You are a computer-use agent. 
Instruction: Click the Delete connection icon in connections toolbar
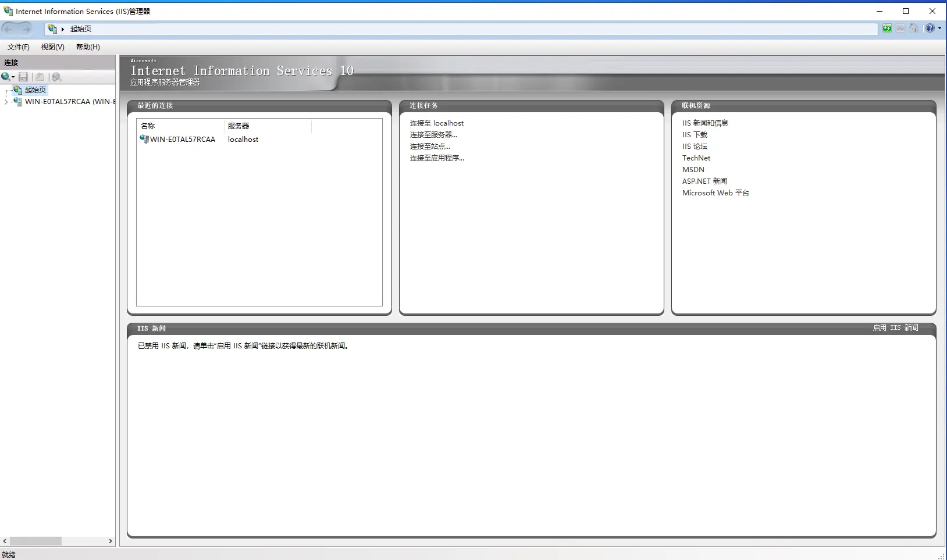[x=56, y=77]
